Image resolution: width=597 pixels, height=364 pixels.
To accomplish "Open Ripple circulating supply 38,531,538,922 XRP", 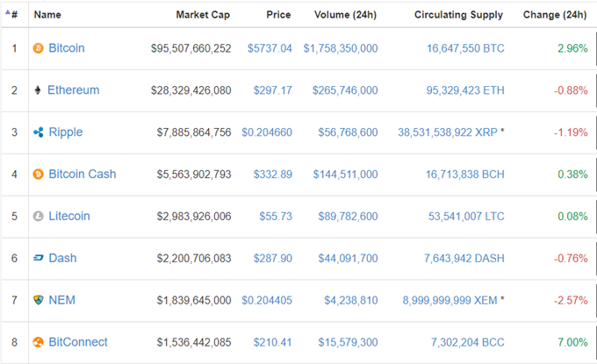I will tap(448, 132).
